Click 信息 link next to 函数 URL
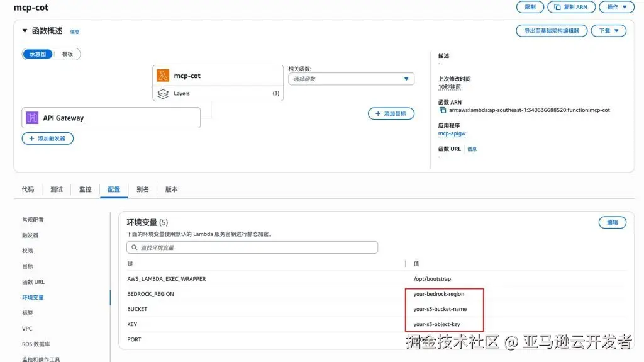This screenshot has width=644, height=362. (472, 149)
